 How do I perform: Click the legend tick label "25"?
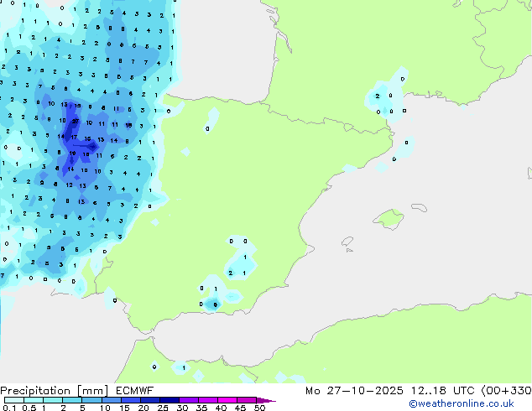163,408
